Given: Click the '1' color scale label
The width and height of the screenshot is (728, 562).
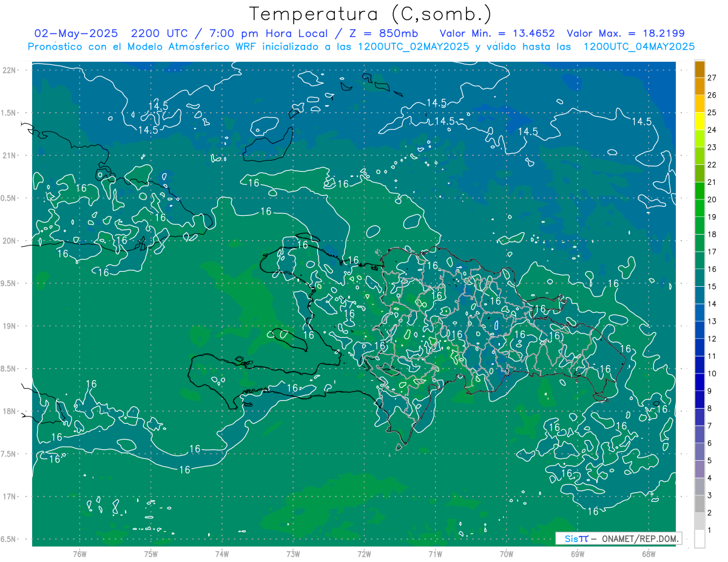Looking at the screenshot, I should tap(710, 530).
